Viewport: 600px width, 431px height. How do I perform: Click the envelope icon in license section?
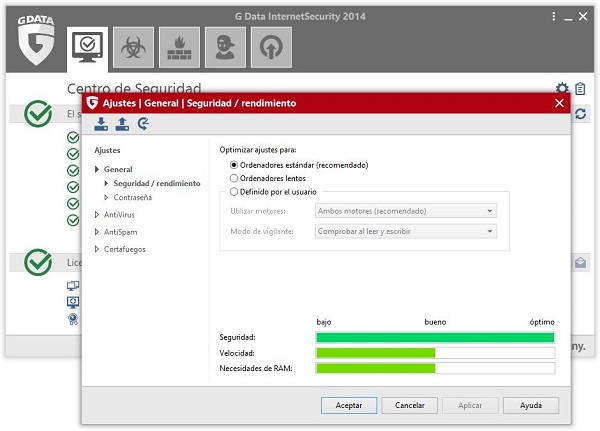[580, 263]
